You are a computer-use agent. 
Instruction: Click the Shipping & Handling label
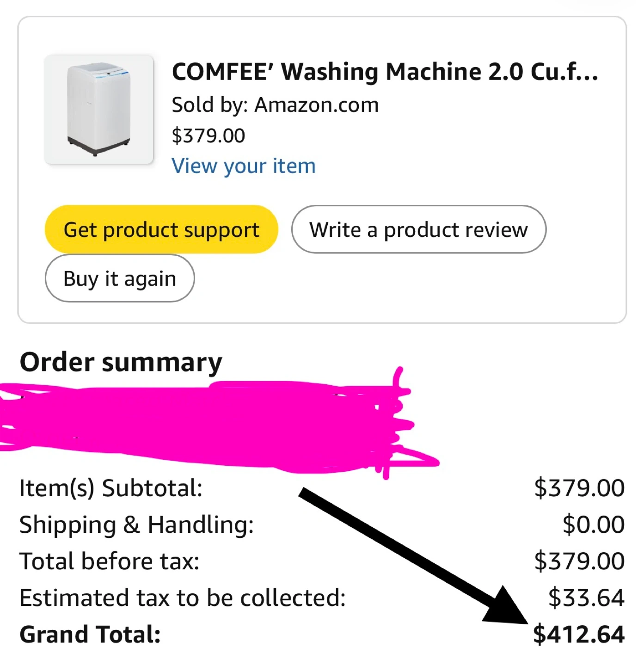pyautogui.click(x=136, y=525)
